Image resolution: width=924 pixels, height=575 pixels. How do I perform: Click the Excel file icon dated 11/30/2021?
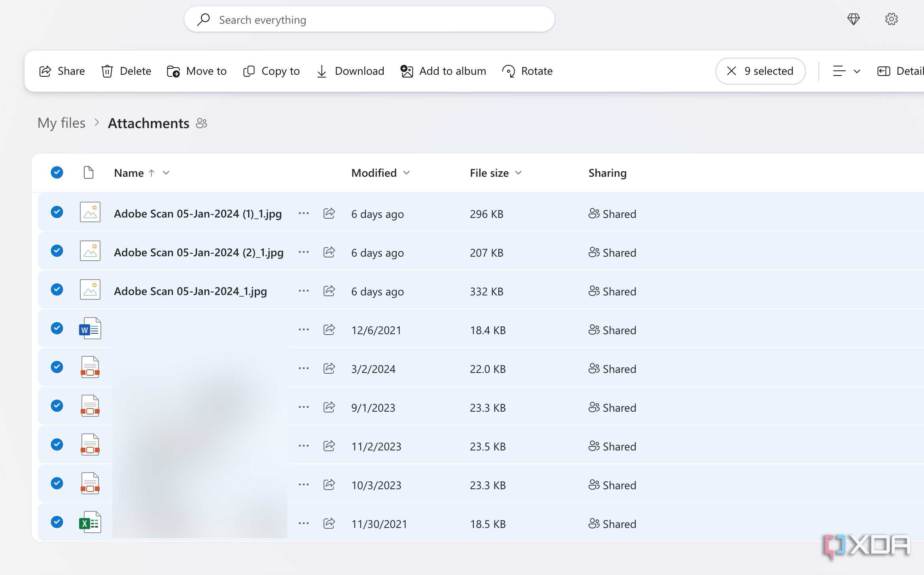click(x=90, y=522)
